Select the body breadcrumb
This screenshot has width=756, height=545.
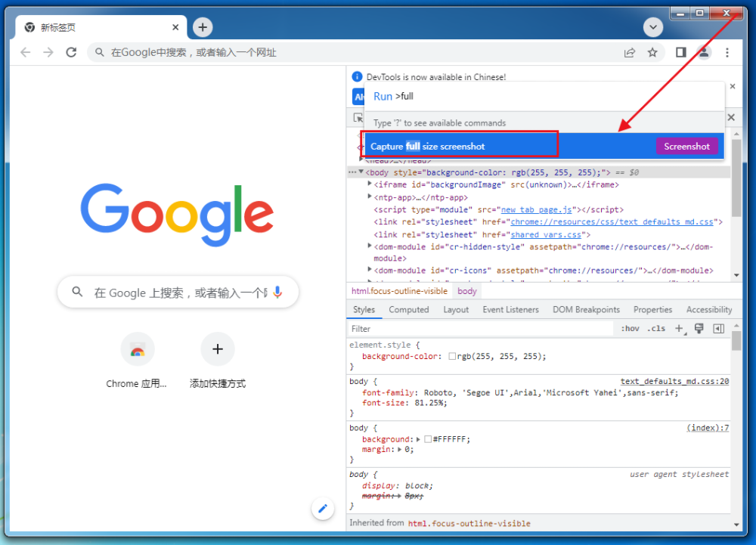point(466,291)
